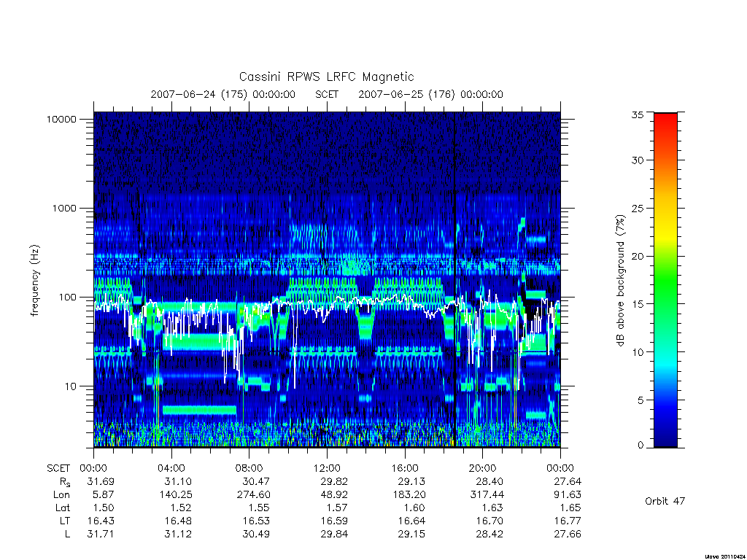Image resolution: width=747 pixels, height=560 pixels.
Task: Click the colorbar cyan region near 9
Action: 665,362
